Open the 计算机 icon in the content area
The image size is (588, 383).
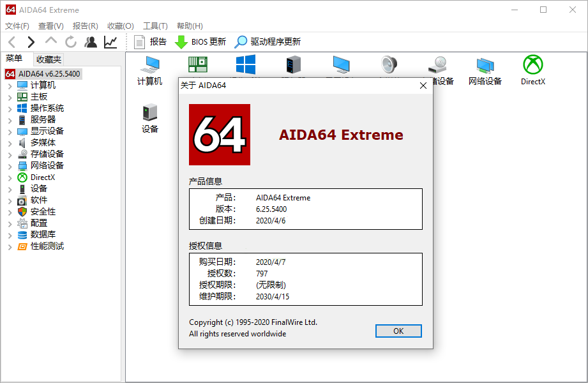point(149,66)
